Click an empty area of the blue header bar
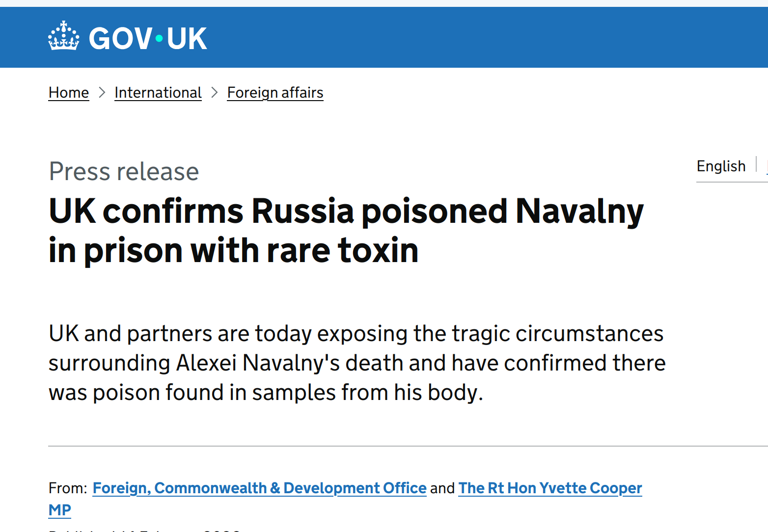Screen dimensions: 768x532 click(442, 37)
